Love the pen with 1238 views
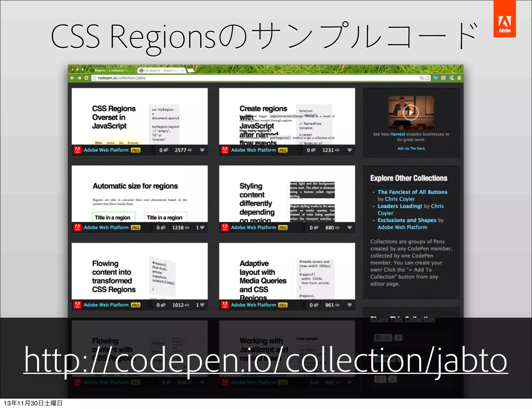 (200, 228)
